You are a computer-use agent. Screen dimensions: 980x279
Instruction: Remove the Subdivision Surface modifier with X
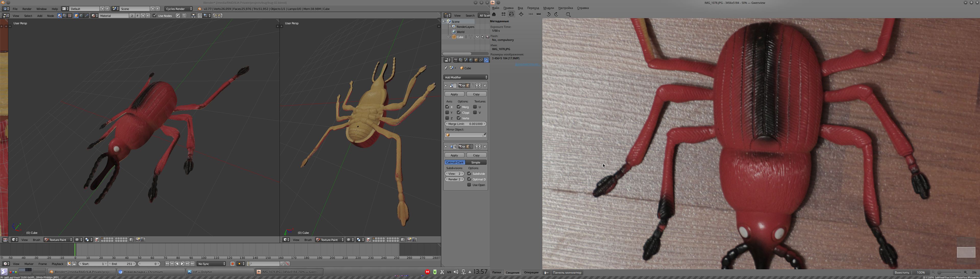pos(485,147)
